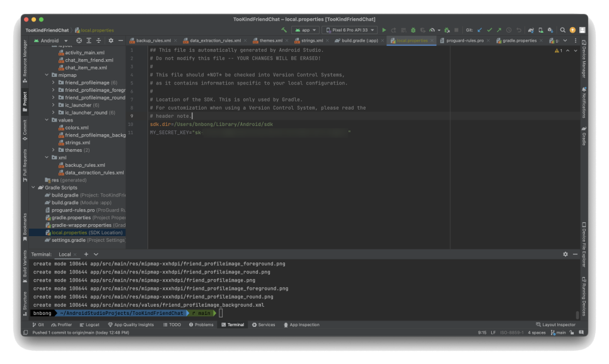Click the 4 spaces indent setting

click(536, 333)
